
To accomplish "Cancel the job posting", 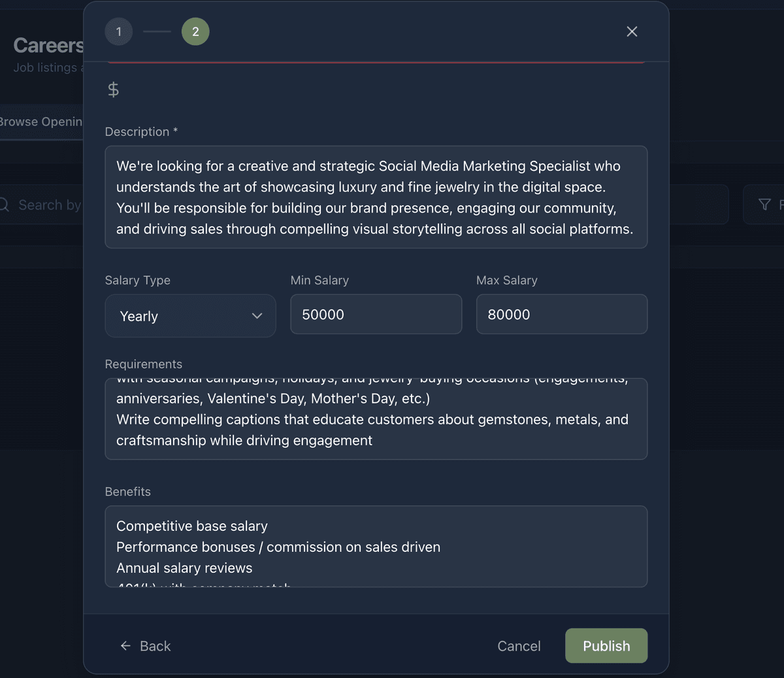I will (519, 646).
